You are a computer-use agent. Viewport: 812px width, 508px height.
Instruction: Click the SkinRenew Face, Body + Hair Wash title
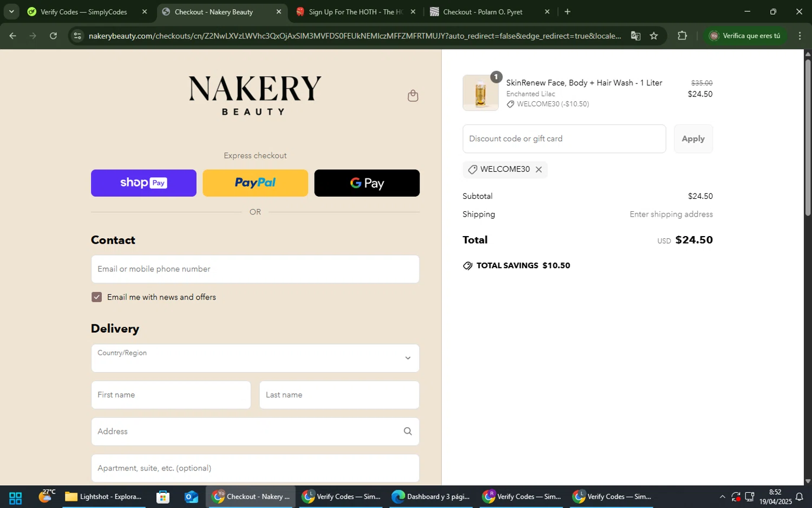click(x=584, y=83)
